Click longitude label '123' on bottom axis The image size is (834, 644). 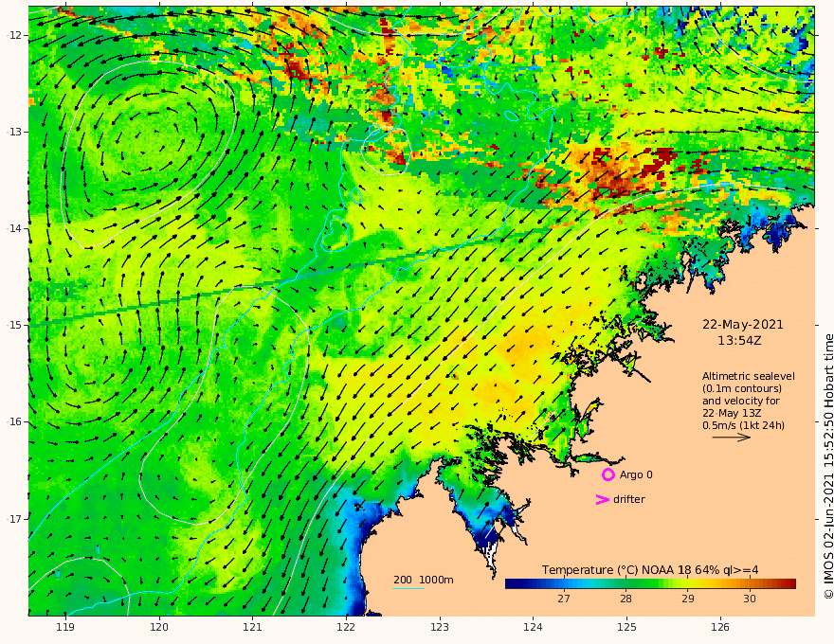pyautogui.click(x=440, y=628)
